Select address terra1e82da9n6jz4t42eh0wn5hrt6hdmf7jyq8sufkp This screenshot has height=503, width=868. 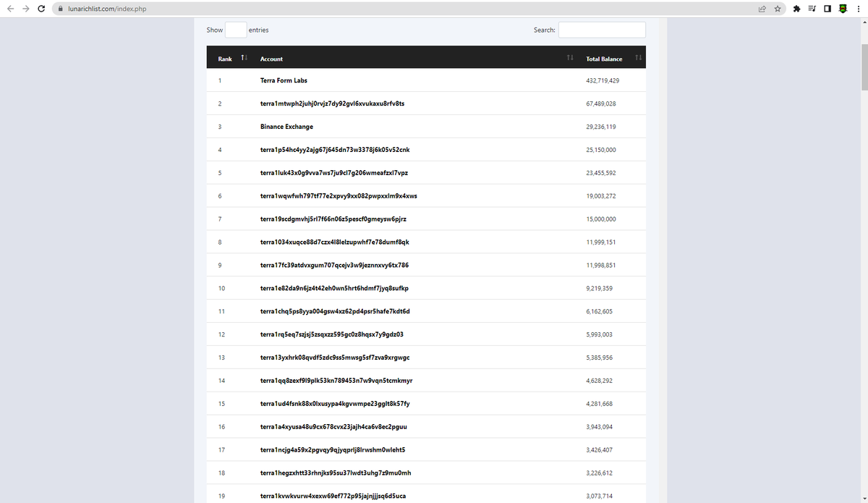(334, 288)
